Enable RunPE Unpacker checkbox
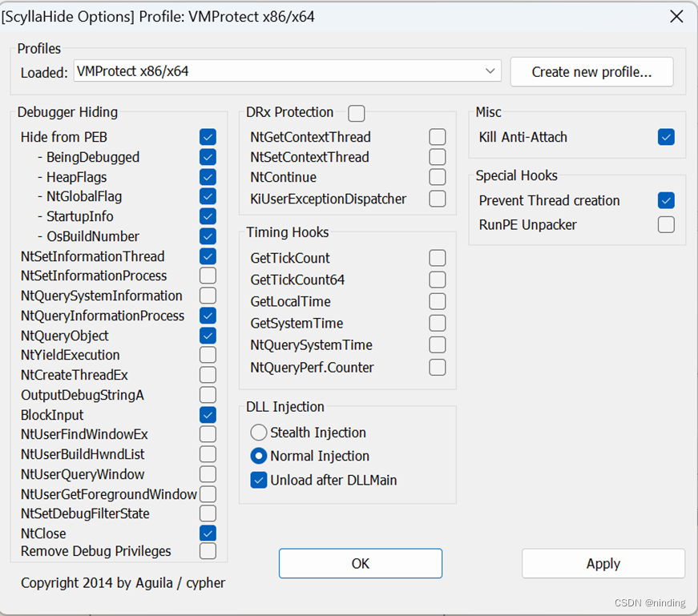Image resolution: width=698 pixels, height=616 pixels. [x=667, y=225]
